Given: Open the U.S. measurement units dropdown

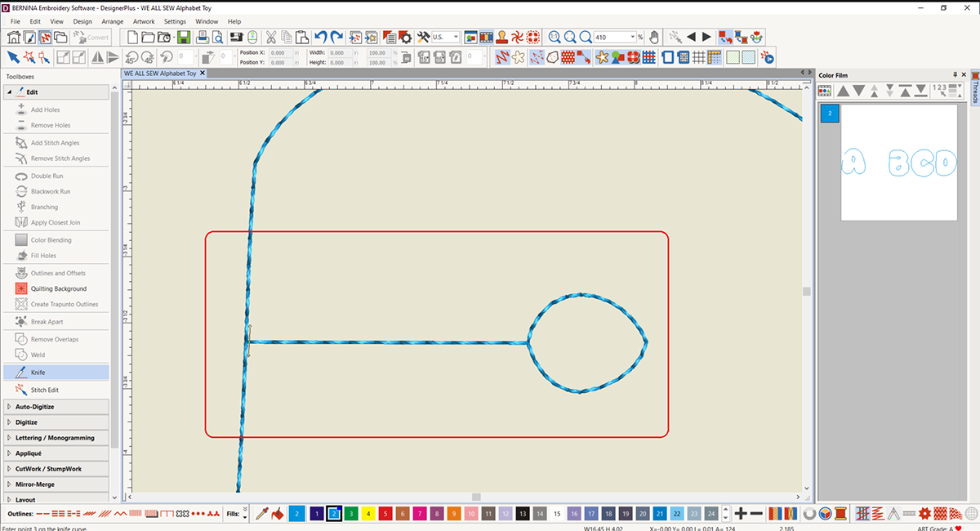Looking at the screenshot, I should pyautogui.click(x=456, y=37).
